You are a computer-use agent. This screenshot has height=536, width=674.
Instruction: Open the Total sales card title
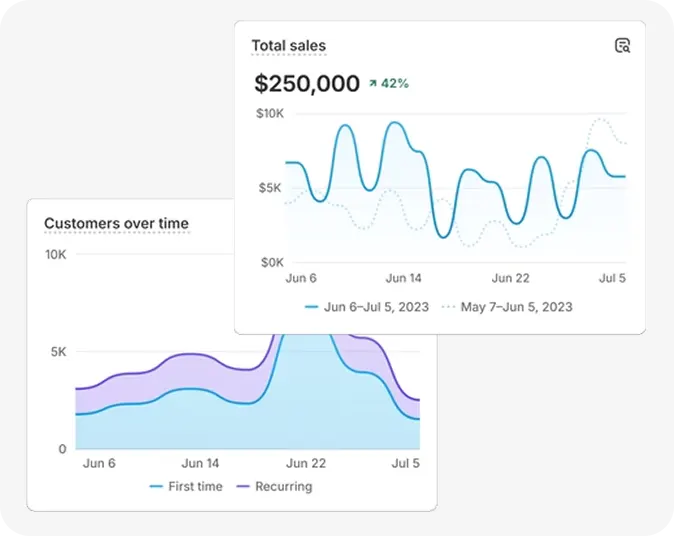pyautogui.click(x=288, y=46)
